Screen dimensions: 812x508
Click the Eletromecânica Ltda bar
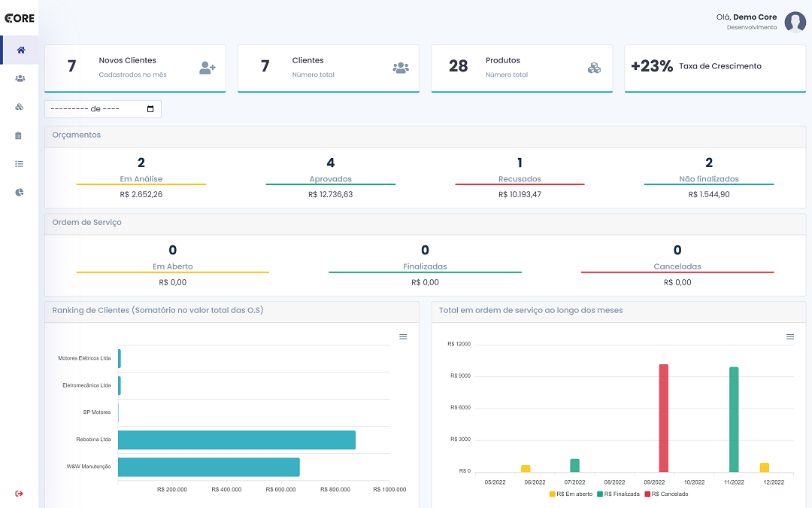tap(120, 385)
